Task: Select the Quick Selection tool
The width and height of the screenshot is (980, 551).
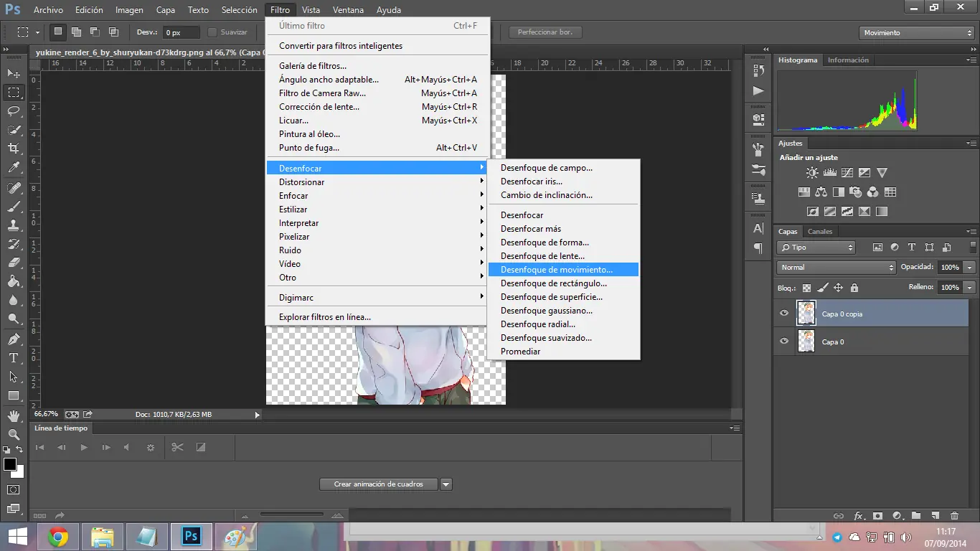Action: coord(14,129)
